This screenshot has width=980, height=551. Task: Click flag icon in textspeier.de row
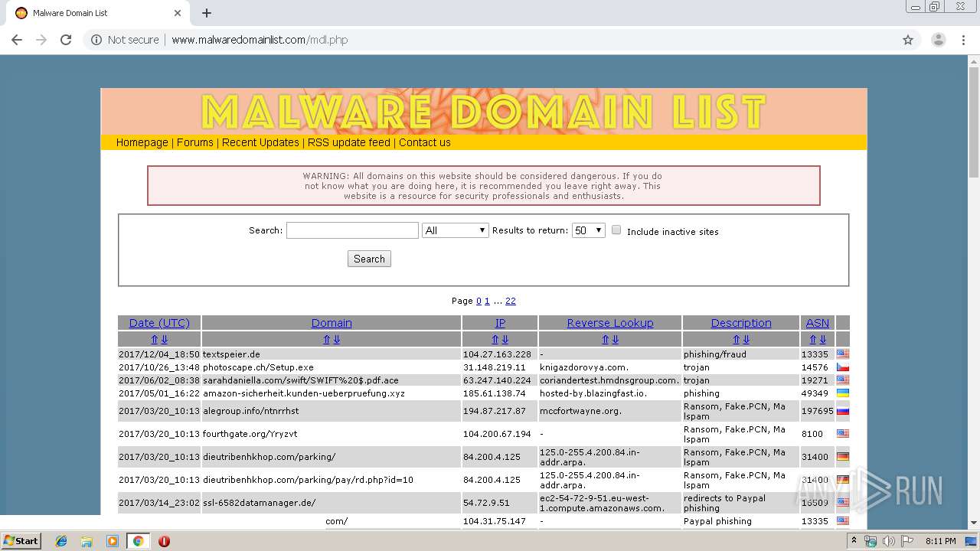(843, 354)
